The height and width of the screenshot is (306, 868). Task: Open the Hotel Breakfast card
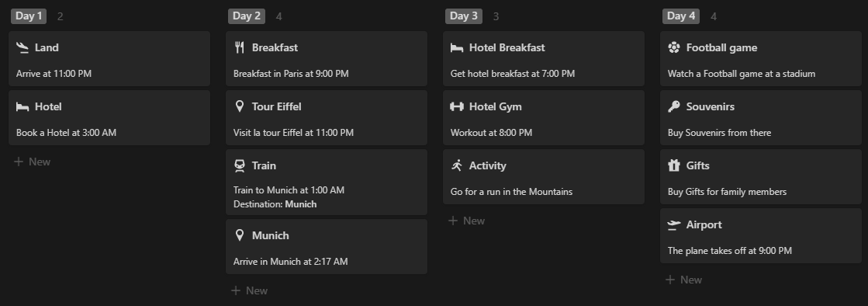click(544, 59)
